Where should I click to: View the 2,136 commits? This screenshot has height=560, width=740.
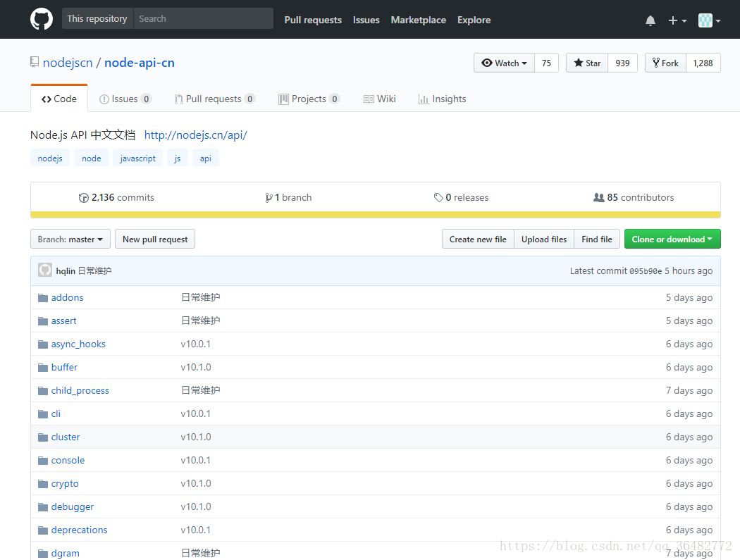(x=116, y=197)
